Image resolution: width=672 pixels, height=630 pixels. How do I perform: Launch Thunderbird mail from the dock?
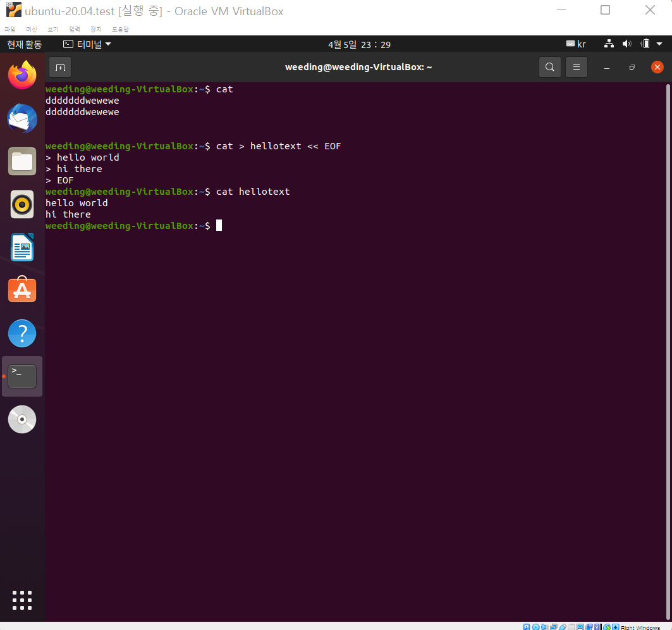point(22,118)
